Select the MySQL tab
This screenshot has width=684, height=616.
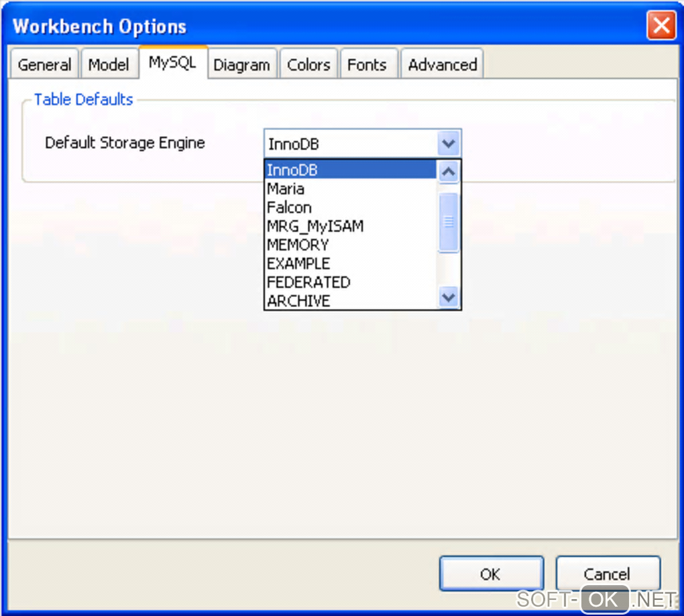[173, 63]
